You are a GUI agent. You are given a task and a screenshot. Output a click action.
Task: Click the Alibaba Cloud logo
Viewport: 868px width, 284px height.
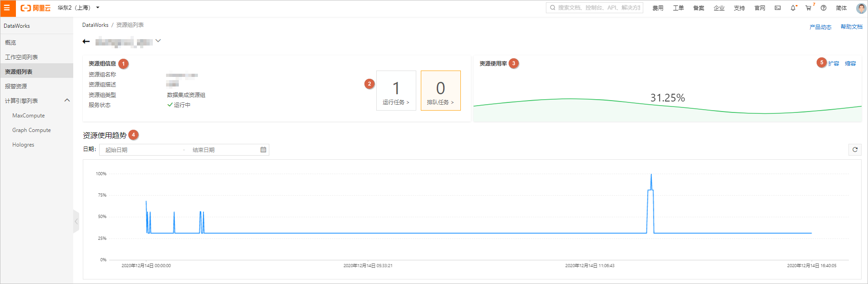(x=35, y=8)
